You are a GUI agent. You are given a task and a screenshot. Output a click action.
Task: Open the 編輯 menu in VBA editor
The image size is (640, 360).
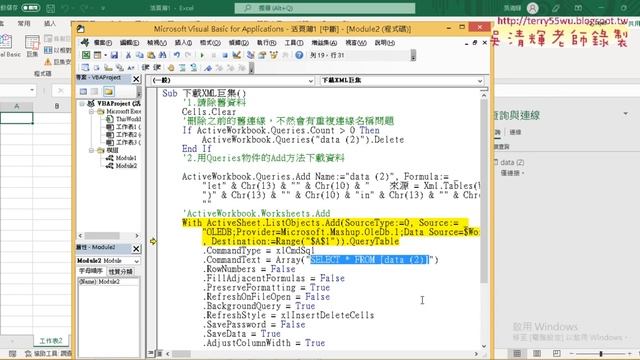pos(129,42)
